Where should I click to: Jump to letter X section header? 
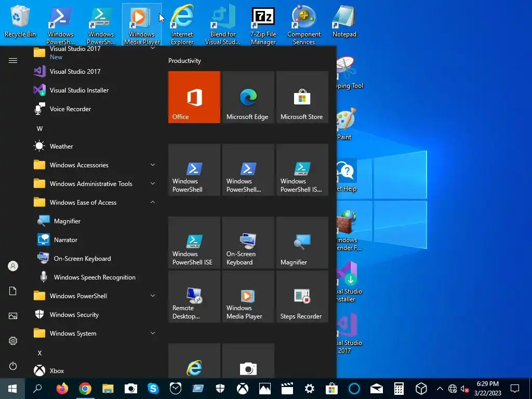[39, 353]
